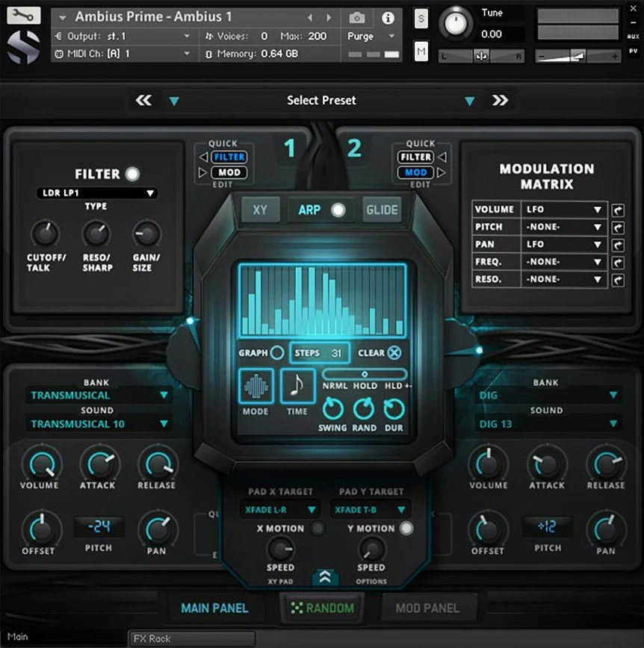Open the LDR LP1 filter type dropdown

pos(97,193)
